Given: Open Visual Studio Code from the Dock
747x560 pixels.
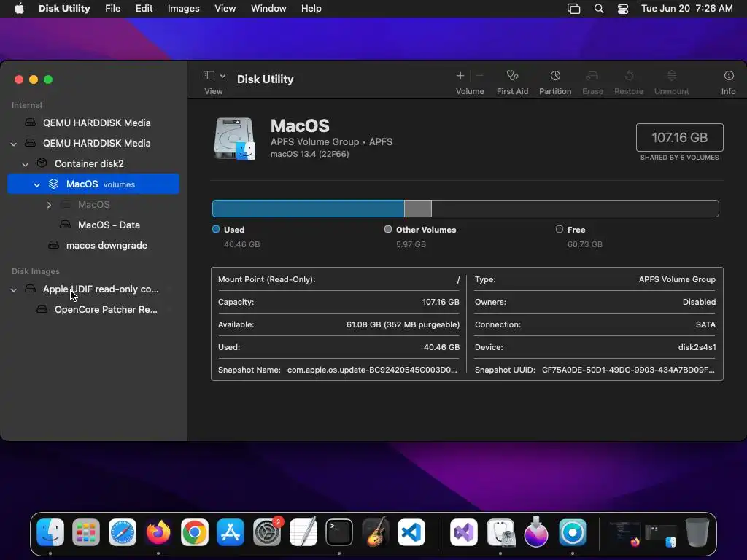Looking at the screenshot, I should pos(411,532).
